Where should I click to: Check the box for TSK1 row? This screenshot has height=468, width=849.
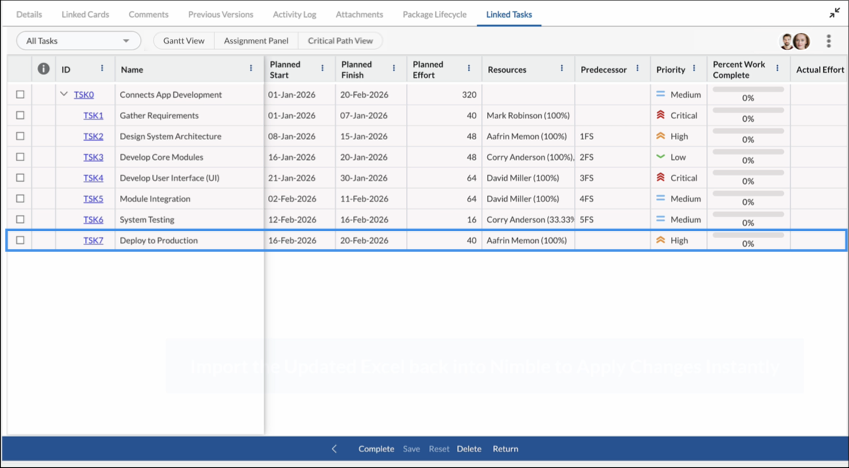click(x=20, y=115)
